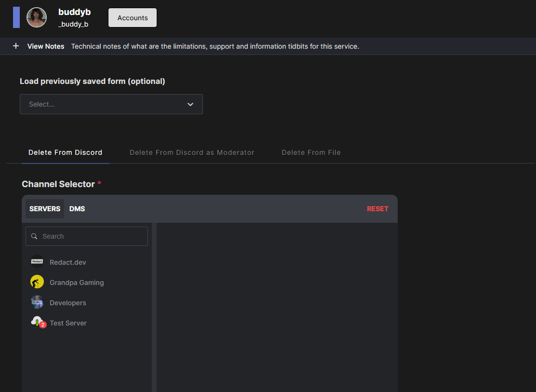The height and width of the screenshot is (392, 536).
Task: Open the saved form Select dropdown
Action: point(111,104)
